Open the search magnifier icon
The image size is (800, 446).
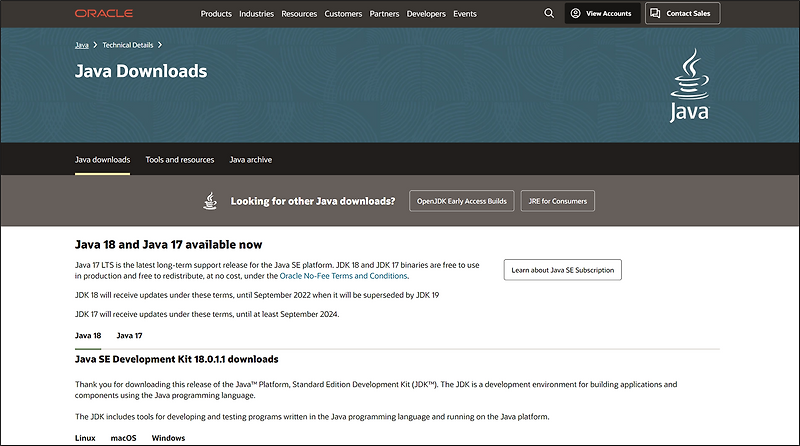click(549, 13)
